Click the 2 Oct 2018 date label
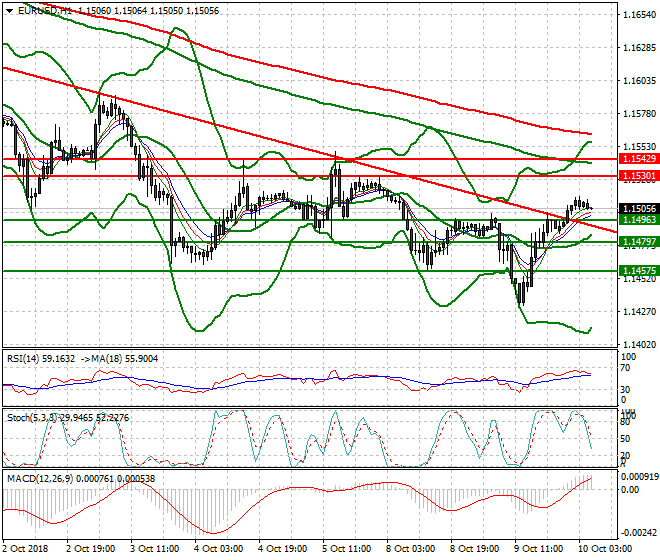The width and height of the screenshot is (660, 560). (26, 549)
